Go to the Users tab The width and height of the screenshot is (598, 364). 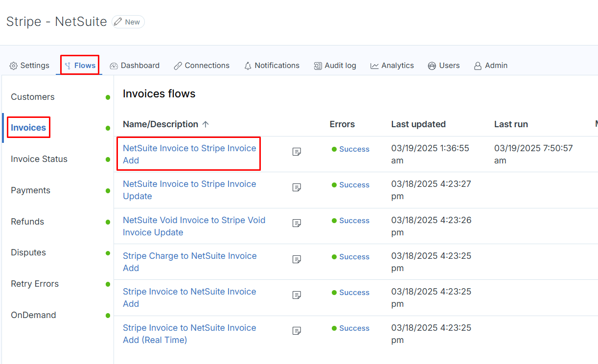(x=444, y=66)
